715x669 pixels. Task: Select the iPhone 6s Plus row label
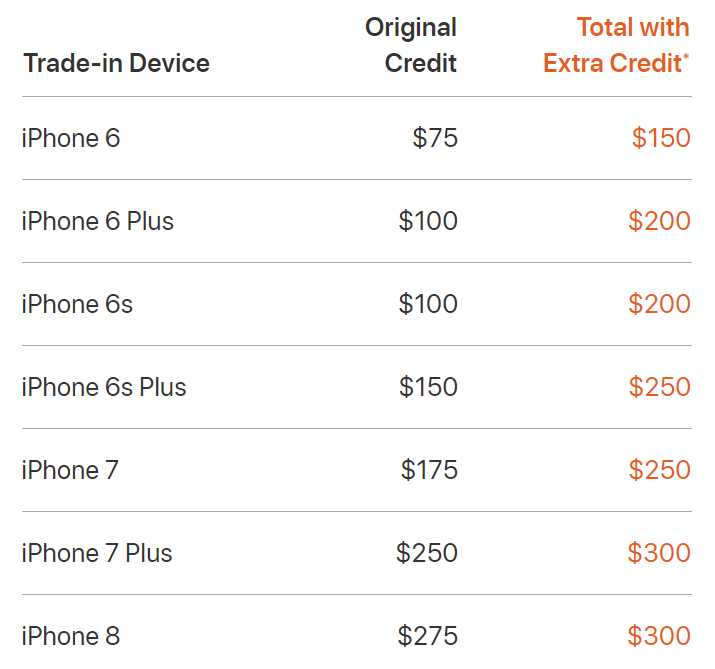[104, 387]
